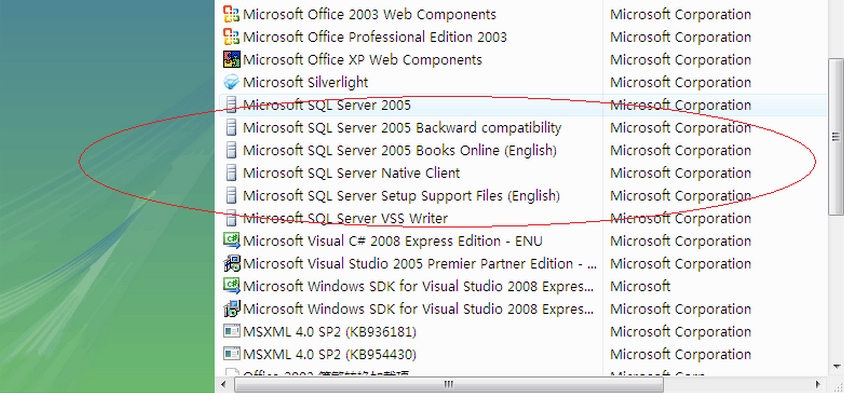Click Microsoft Corporation publisher for Native Client row

click(680, 173)
